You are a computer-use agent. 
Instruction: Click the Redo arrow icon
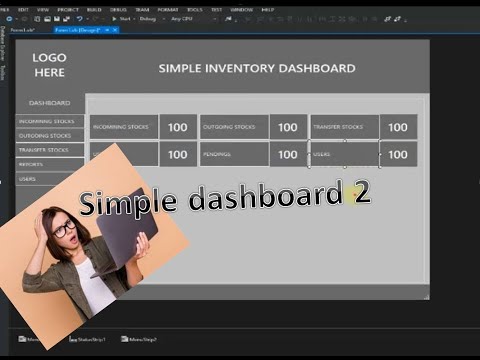coord(95,19)
